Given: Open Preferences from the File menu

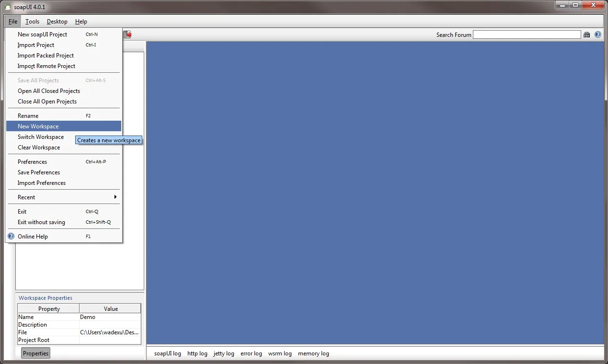Looking at the screenshot, I should (64, 162).
